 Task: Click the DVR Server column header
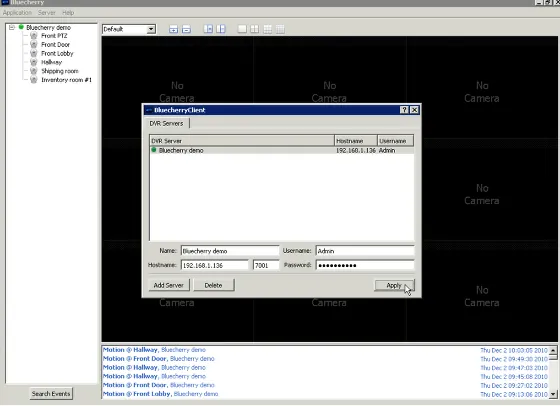coord(242,141)
